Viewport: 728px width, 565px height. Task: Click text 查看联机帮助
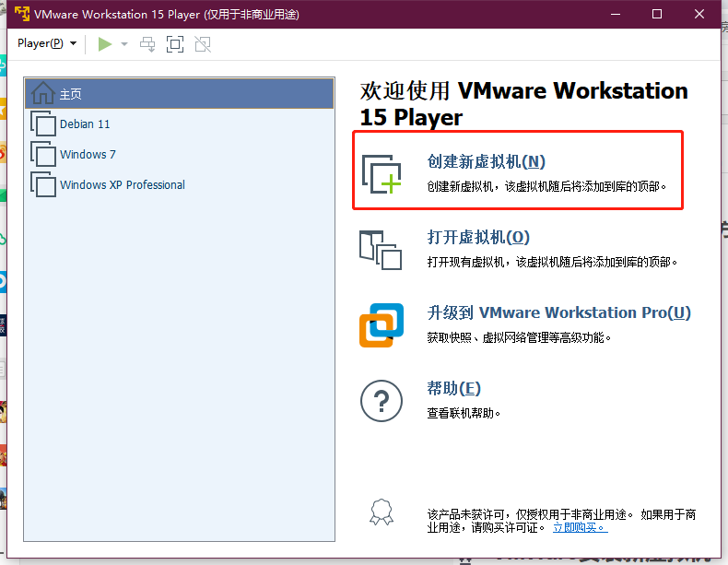pos(464,413)
